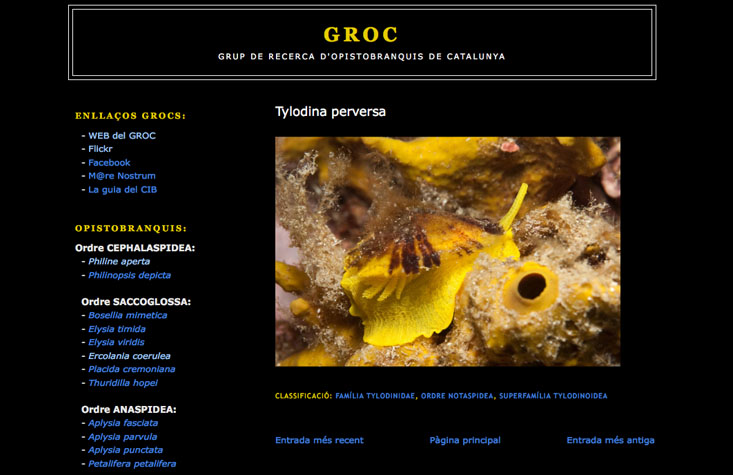Enlarge the Tylodina perversa sea slug photo
The height and width of the screenshot is (475, 733).
point(447,252)
